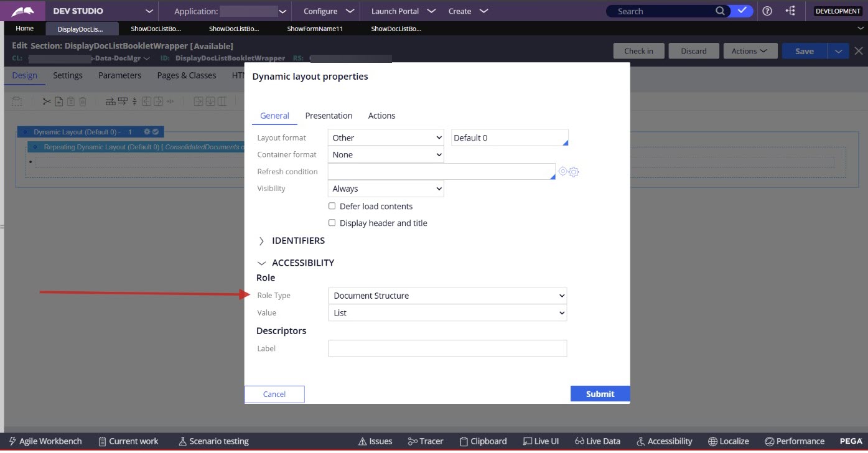This screenshot has height=453, width=868.
Task: Click the branch tree icon beside the help icon
Action: coord(790,11)
